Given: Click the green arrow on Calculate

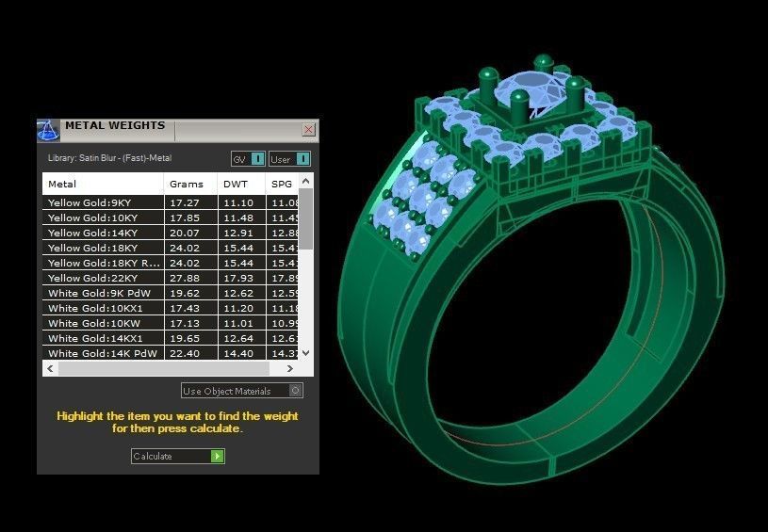Looking at the screenshot, I should point(218,456).
